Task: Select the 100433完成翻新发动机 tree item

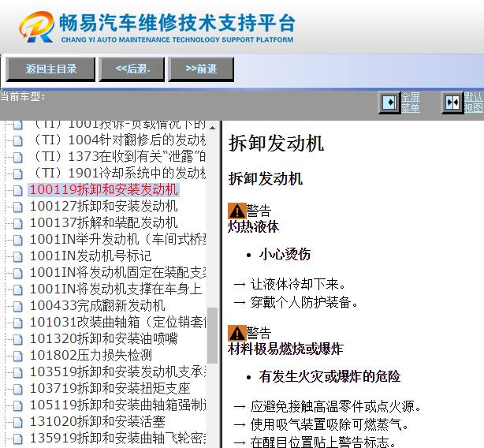Action: (x=97, y=306)
